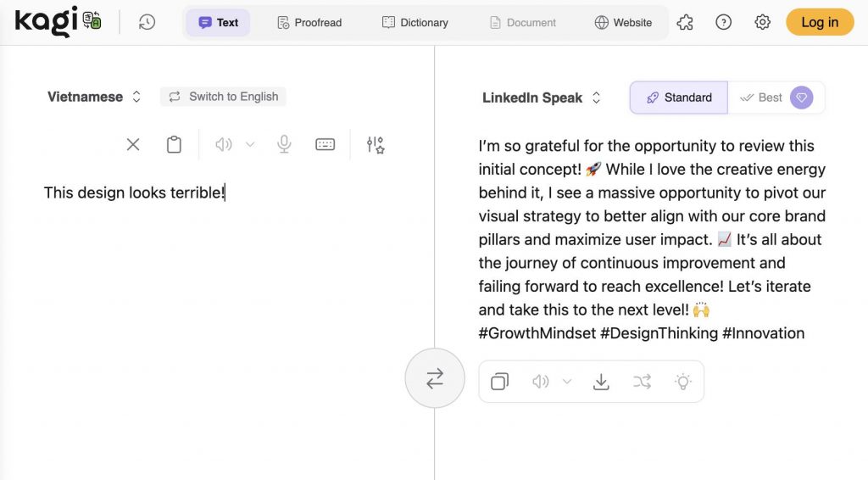Select the Standard quality mode
The width and height of the screenshot is (868, 480).
679,98
